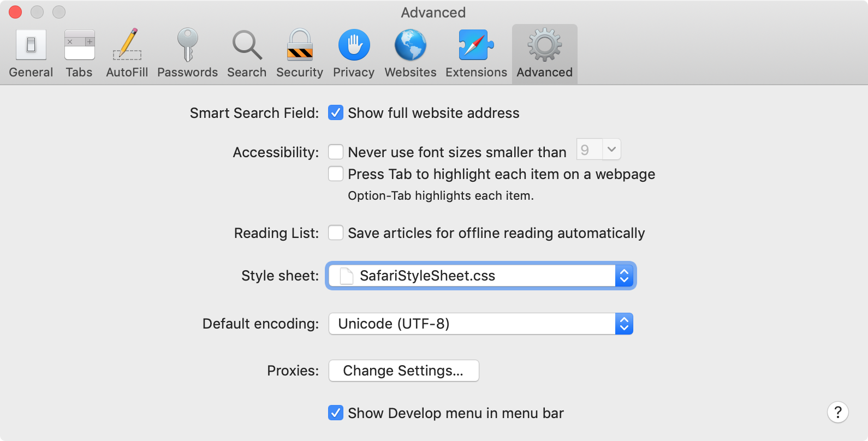Viewport: 868px width, 441px height.
Task: Open Extensions puzzle piece preferences
Action: (476, 53)
